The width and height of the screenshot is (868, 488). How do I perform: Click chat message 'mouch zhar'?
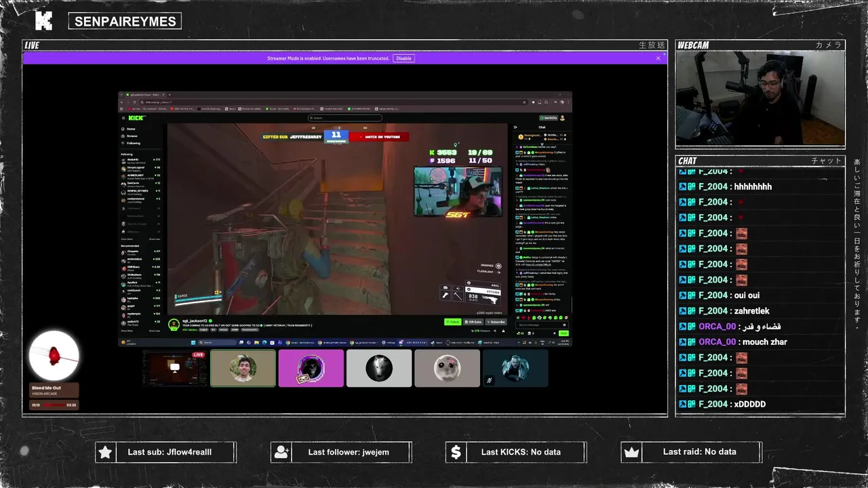tap(765, 342)
